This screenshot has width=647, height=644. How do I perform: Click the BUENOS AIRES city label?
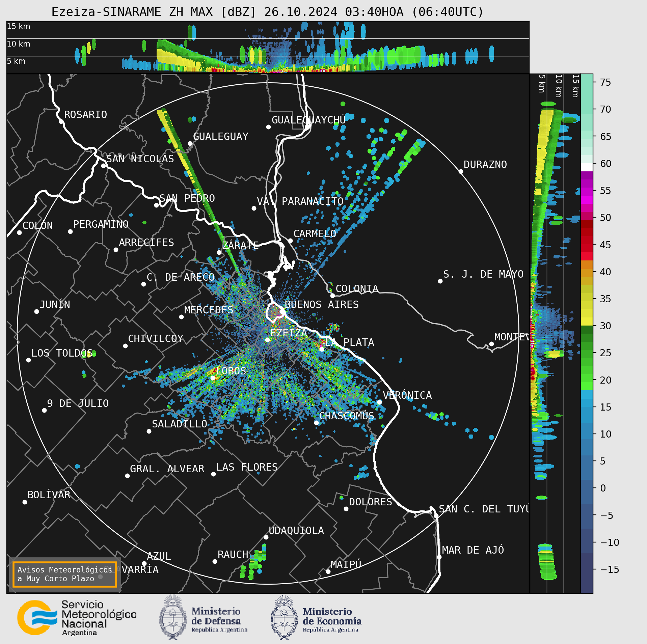click(322, 305)
